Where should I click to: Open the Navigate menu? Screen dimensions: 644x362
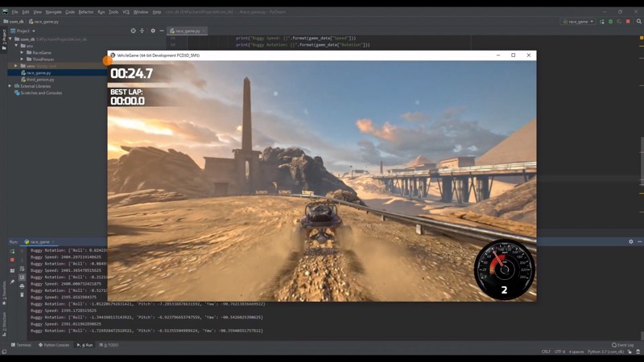(x=53, y=12)
